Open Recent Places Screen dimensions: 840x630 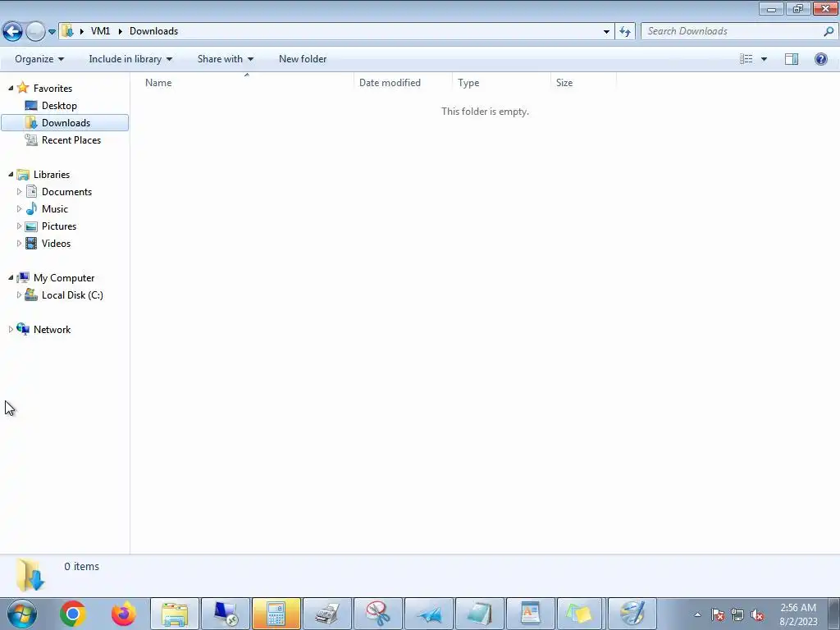[71, 139]
